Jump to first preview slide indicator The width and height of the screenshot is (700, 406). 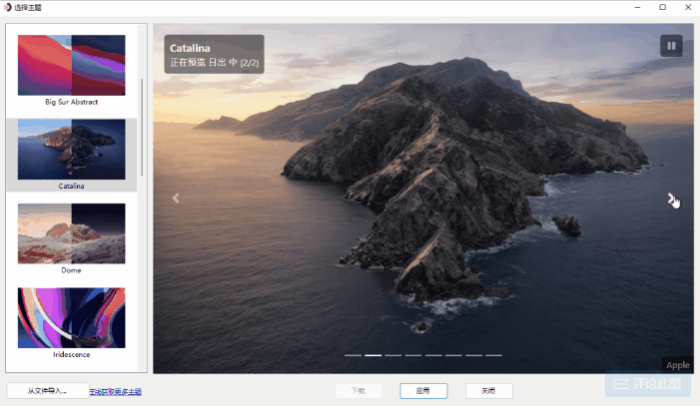tap(353, 355)
